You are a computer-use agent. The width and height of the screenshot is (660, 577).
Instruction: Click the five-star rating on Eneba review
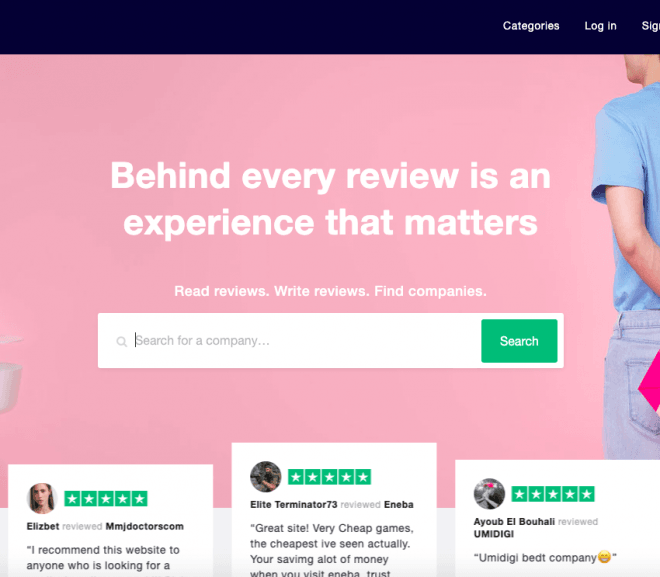[x=329, y=477]
